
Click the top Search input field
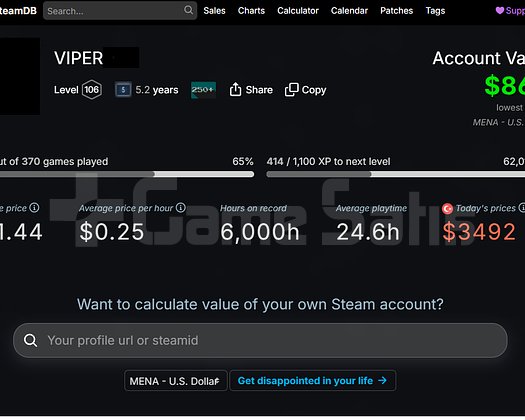click(x=120, y=11)
